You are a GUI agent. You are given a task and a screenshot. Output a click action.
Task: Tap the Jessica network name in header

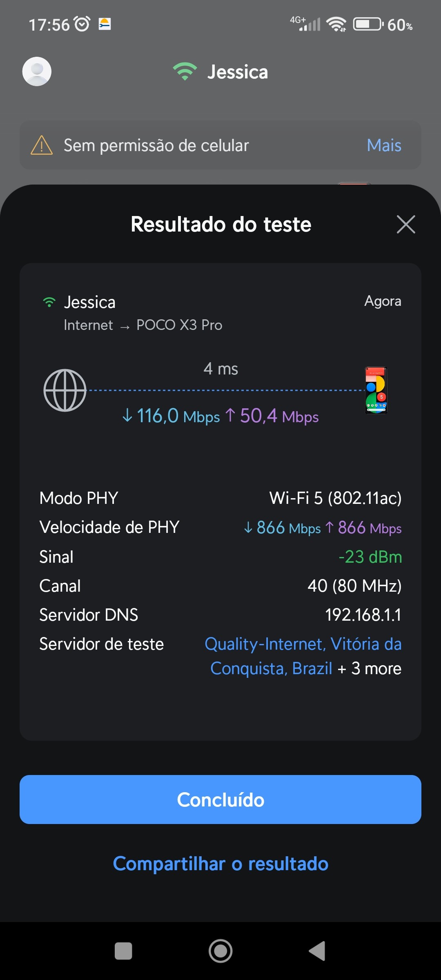pyautogui.click(x=238, y=72)
